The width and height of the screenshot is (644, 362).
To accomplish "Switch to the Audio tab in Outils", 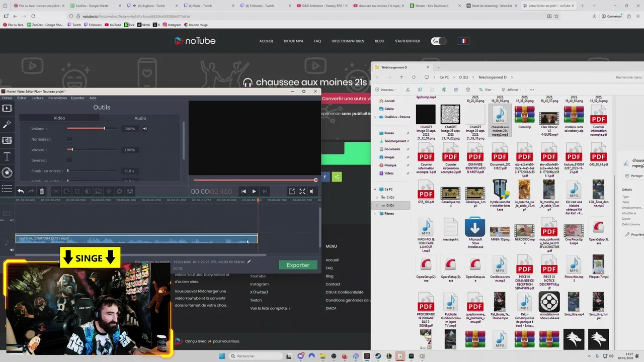I will tap(140, 118).
